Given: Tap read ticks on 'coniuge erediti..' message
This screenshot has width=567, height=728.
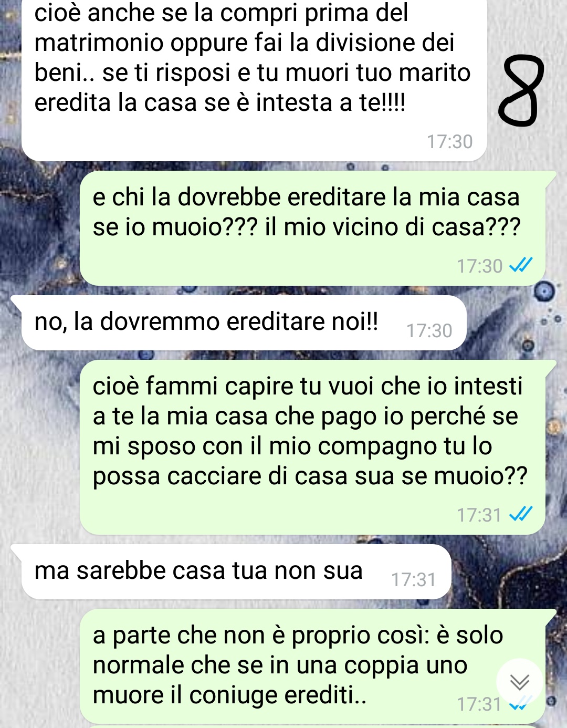Looking at the screenshot, I should click(x=521, y=704).
